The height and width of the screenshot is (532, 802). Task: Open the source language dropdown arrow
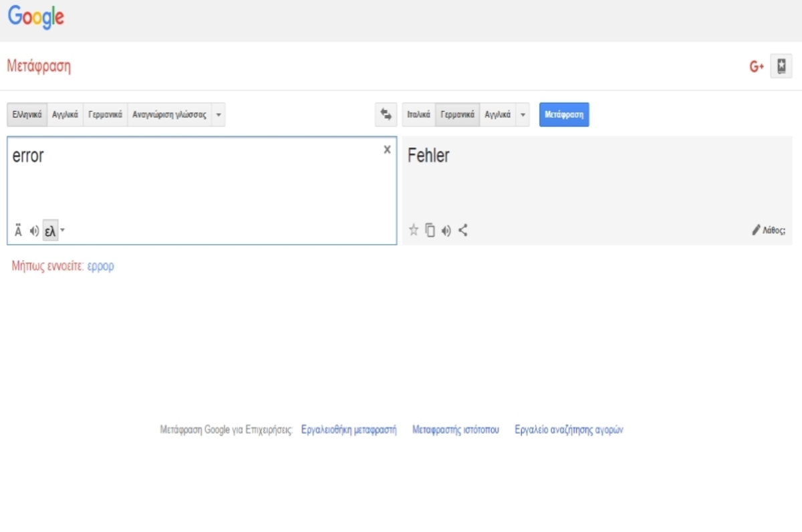(x=219, y=114)
